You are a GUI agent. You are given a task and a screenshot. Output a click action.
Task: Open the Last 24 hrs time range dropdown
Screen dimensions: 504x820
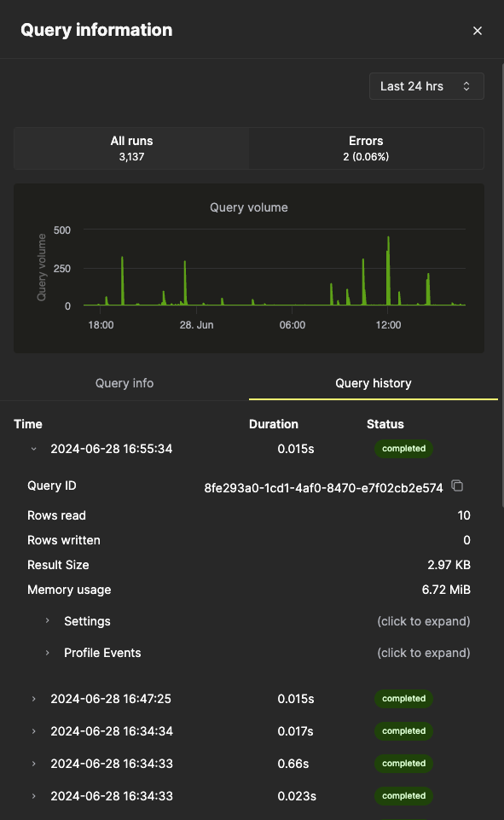point(426,85)
